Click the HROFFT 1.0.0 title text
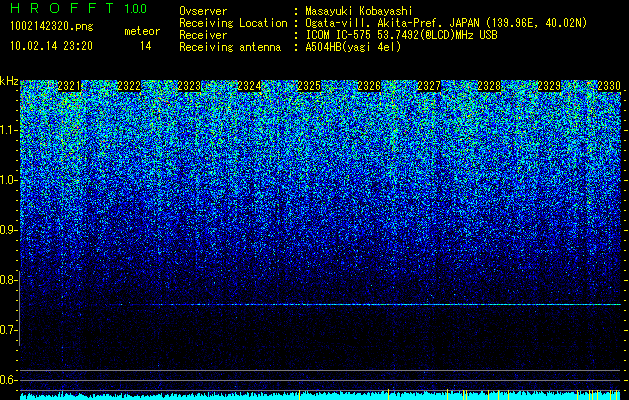 tap(79, 8)
